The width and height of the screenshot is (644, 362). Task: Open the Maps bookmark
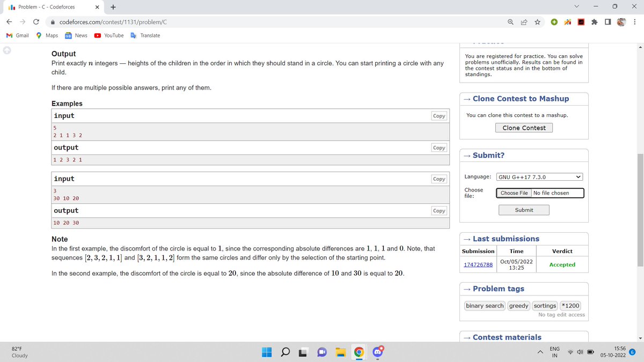(47, 35)
